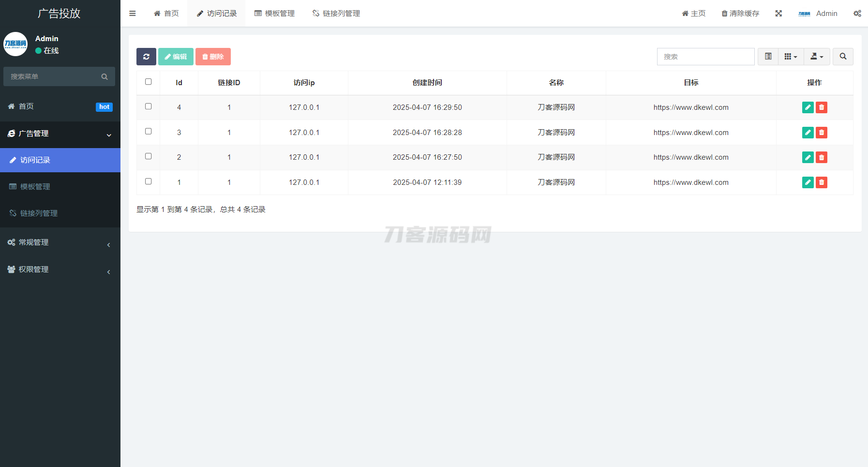Screen dimensions: 868x467
Task: Check the select-all header checkbox
Action: [149, 82]
